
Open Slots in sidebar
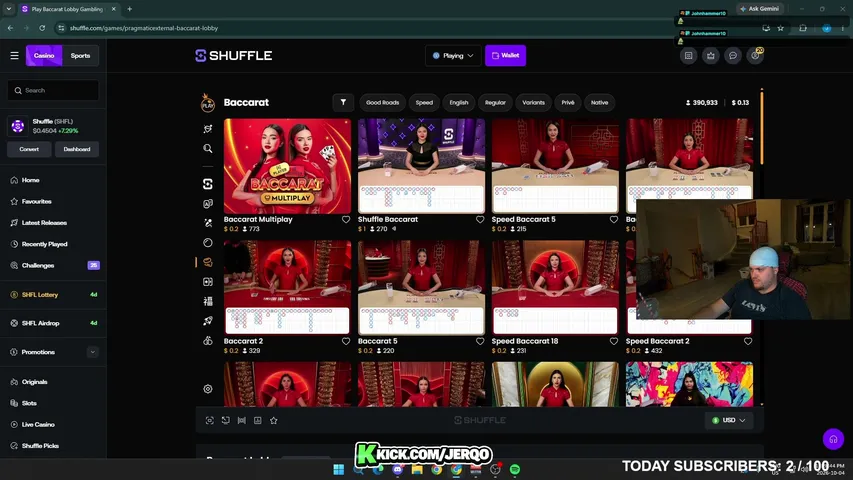tap(29, 403)
